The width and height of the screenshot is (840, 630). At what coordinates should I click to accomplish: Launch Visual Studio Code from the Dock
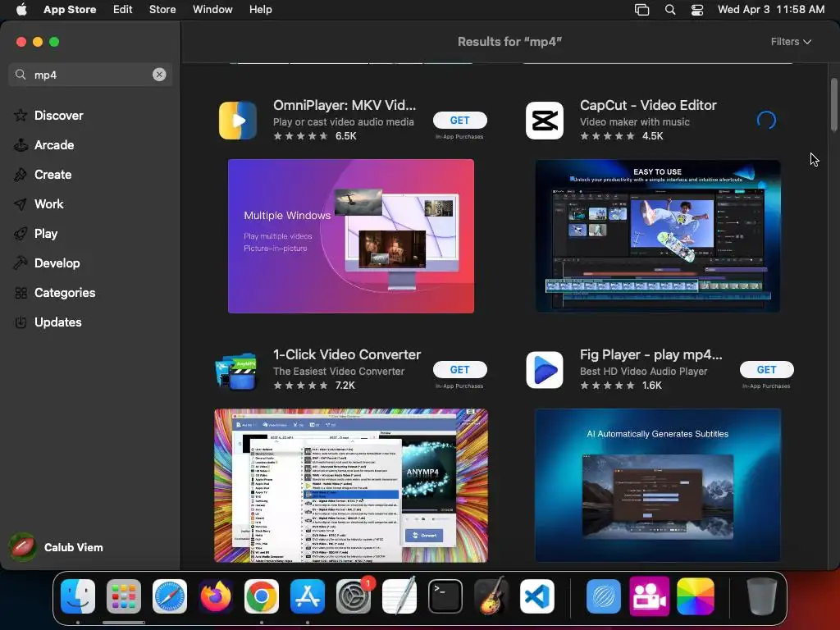point(537,596)
